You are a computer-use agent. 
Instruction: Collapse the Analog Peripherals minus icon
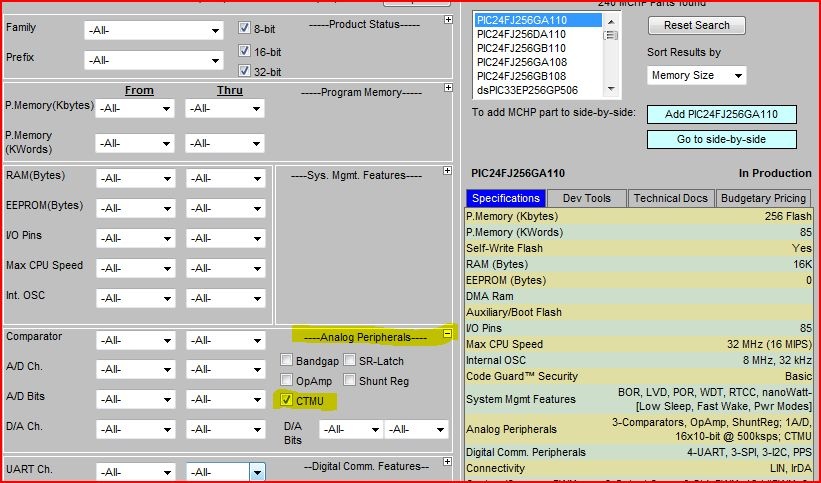click(447, 333)
